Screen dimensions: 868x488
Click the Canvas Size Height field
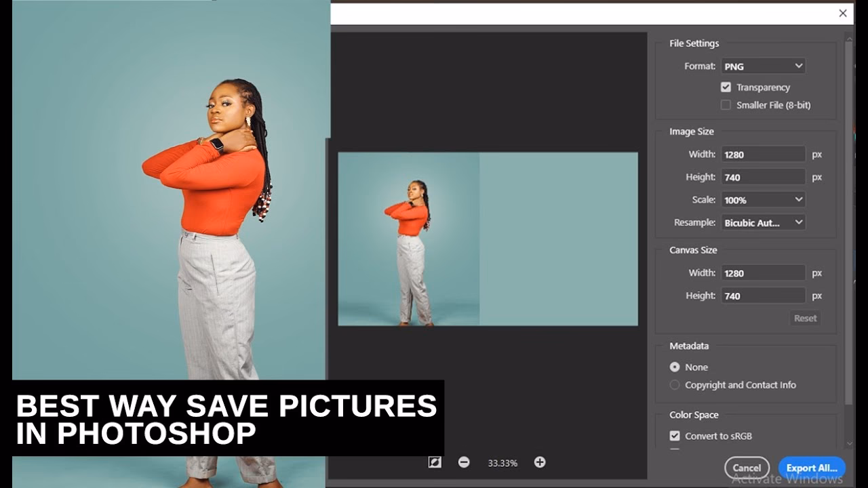coord(763,295)
